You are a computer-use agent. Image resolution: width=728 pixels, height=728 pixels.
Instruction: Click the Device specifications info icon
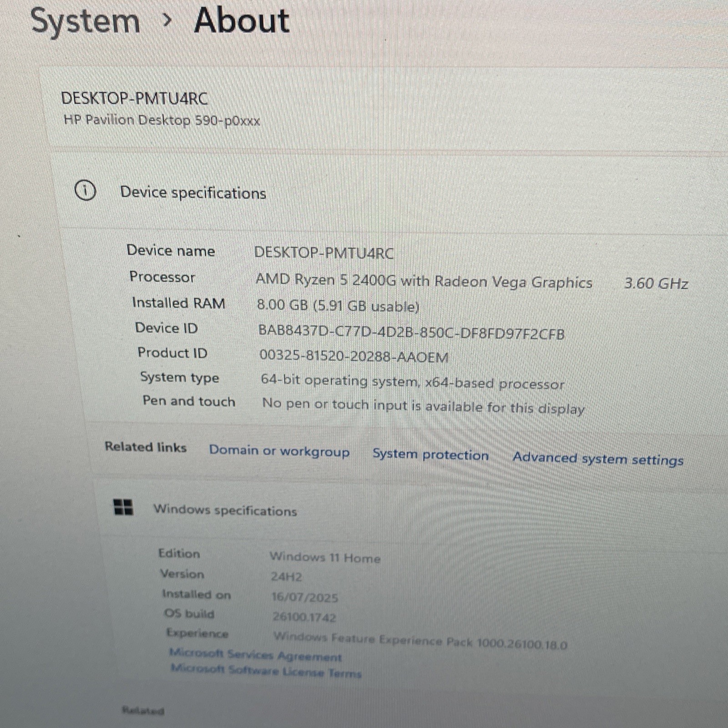click(85, 190)
